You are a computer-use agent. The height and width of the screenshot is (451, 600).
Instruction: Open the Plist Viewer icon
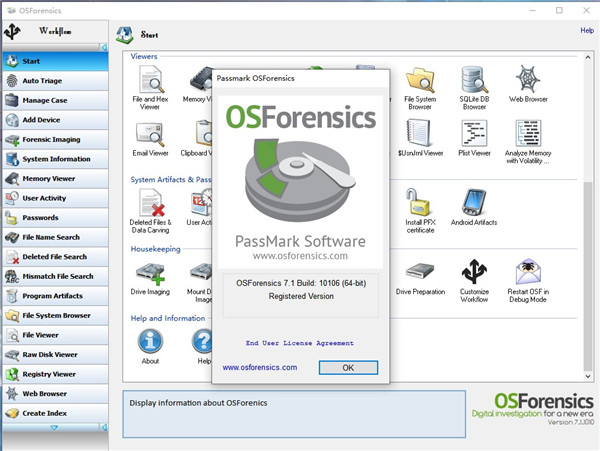coord(474,134)
